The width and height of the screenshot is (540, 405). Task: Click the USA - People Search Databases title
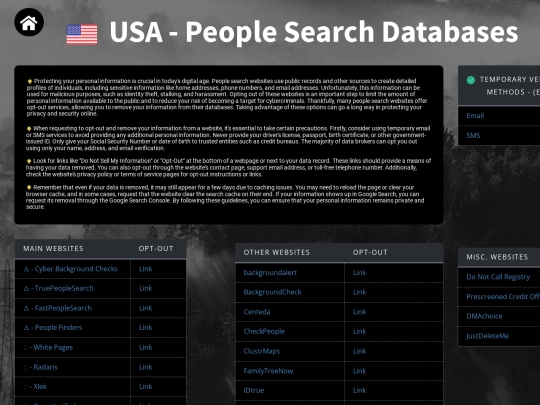click(313, 32)
